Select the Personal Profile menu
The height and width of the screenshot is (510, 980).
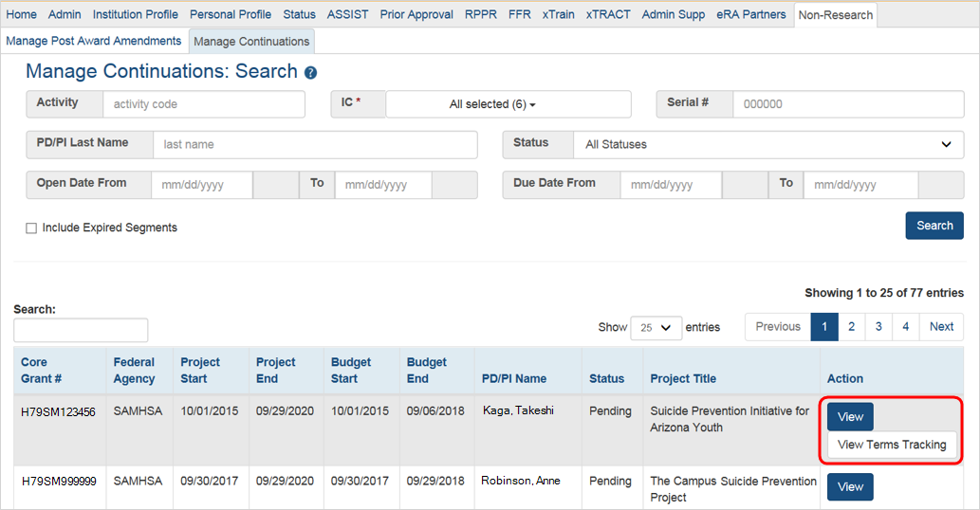click(x=230, y=14)
